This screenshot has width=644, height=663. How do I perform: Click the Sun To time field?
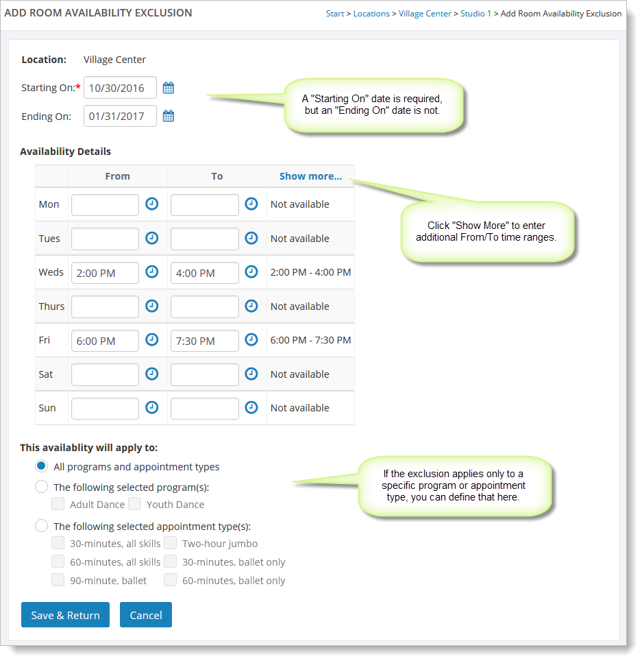[x=205, y=409]
